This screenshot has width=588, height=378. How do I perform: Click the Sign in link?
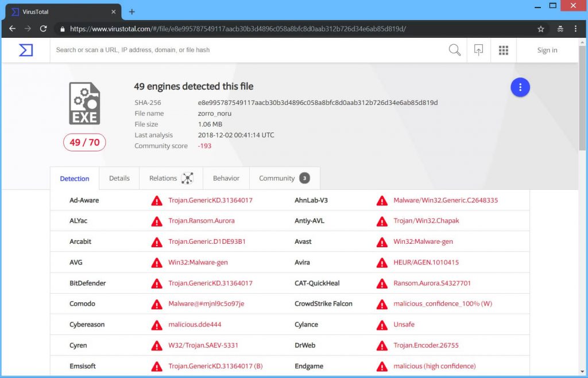pos(547,50)
